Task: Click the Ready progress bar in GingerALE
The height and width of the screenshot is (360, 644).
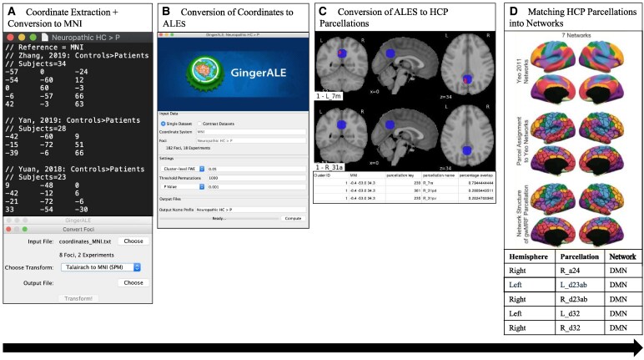Action: [219, 219]
